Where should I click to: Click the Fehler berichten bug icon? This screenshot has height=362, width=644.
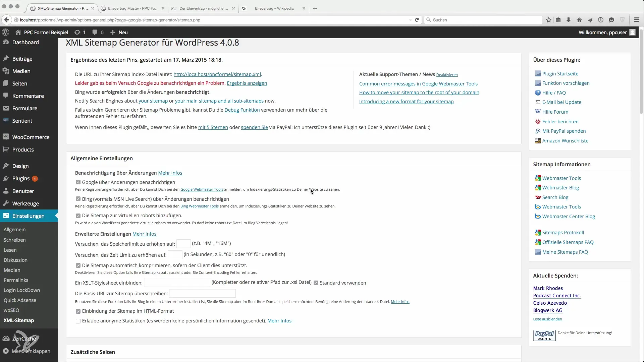pyautogui.click(x=538, y=122)
